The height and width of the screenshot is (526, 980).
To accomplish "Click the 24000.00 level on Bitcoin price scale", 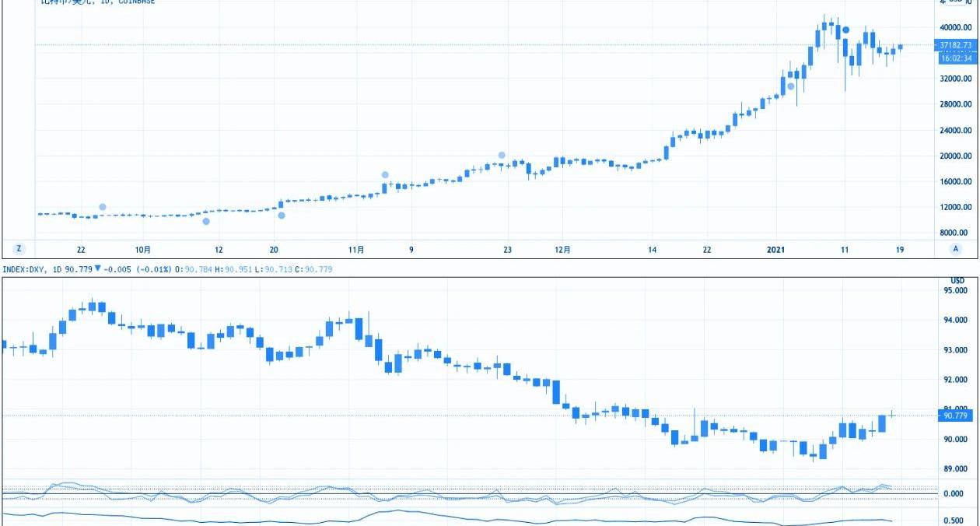I will click(956, 130).
